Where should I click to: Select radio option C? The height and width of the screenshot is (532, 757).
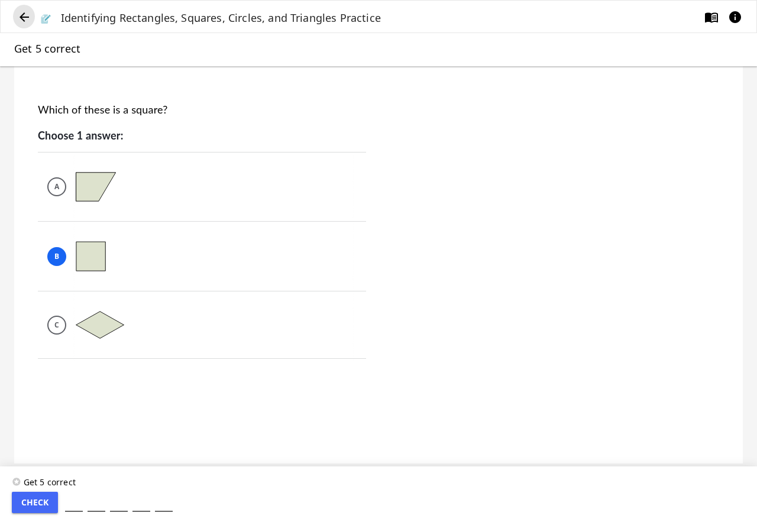coord(57,325)
